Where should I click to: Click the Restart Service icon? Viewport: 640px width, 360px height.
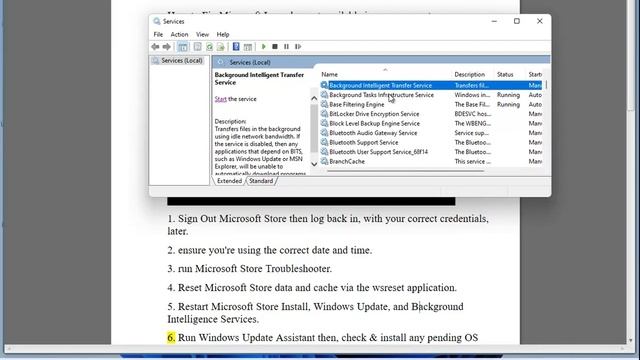coord(298,47)
